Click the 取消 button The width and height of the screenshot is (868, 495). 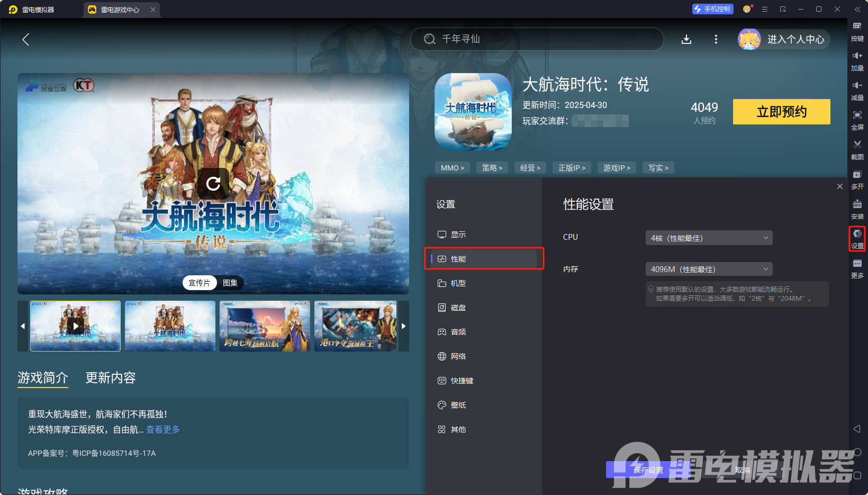point(743,470)
